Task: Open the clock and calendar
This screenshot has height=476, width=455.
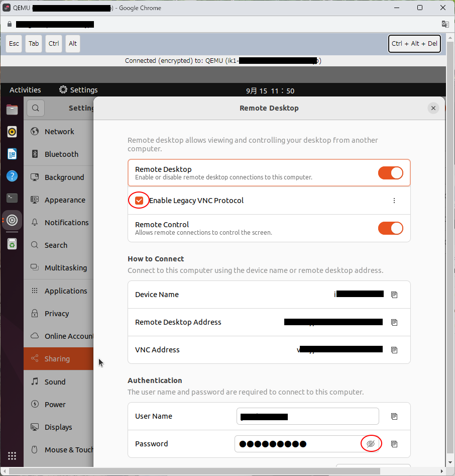Action: [270, 91]
